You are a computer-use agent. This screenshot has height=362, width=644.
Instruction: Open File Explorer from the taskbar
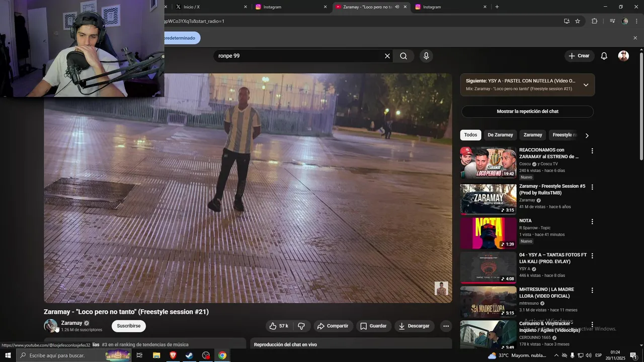coord(156,355)
